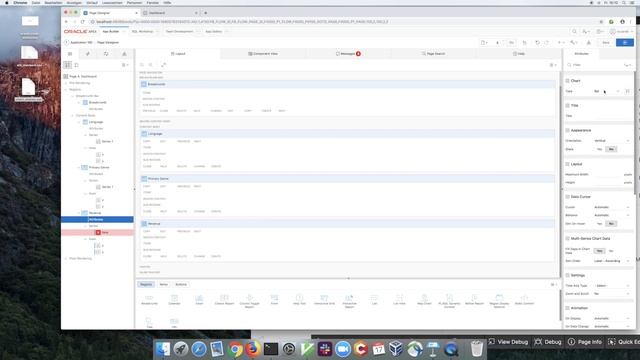
Task: Set Stack to Yes
Action: click(x=599, y=149)
